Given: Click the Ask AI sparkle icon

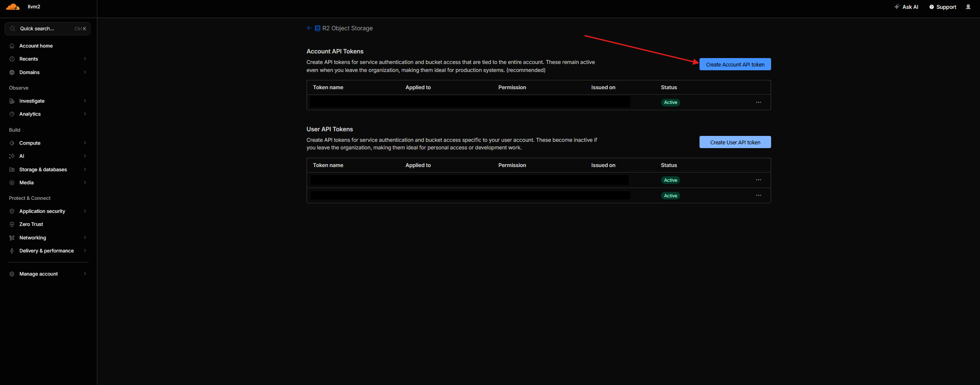Looking at the screenshot, I should 897,7.
